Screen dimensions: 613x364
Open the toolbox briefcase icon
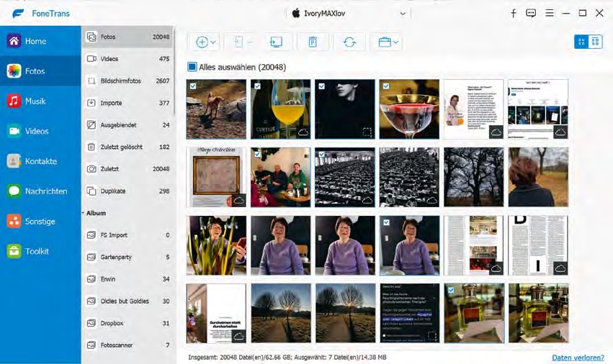[385, 42]
